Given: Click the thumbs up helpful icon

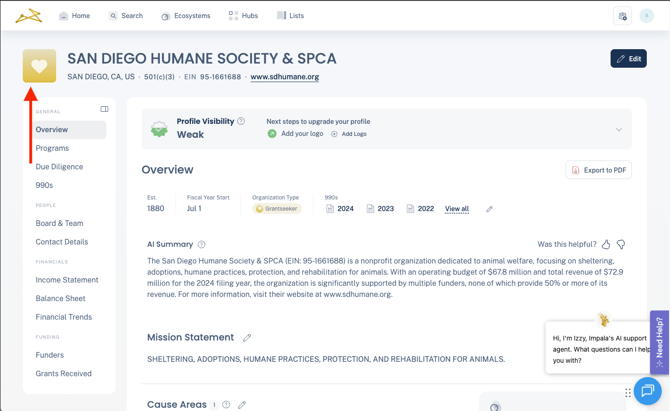Looking at the screenshot, I should click(606, 244).
